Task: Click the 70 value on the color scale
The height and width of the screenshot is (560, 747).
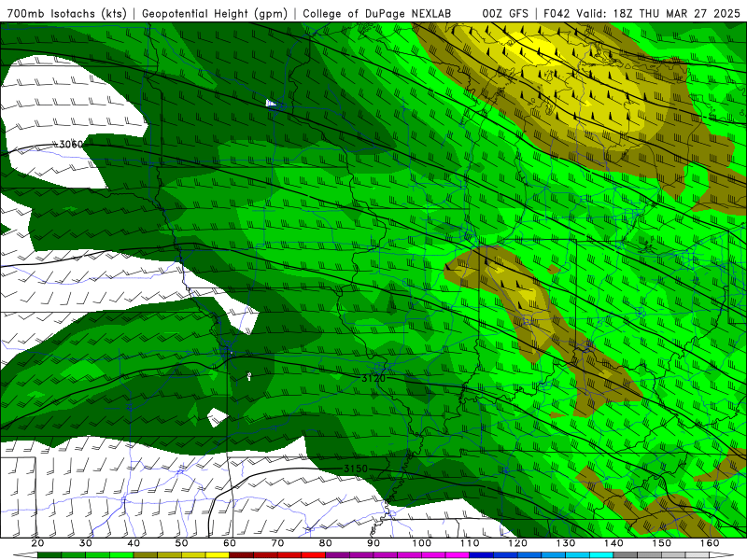Action: coord(277,543)
